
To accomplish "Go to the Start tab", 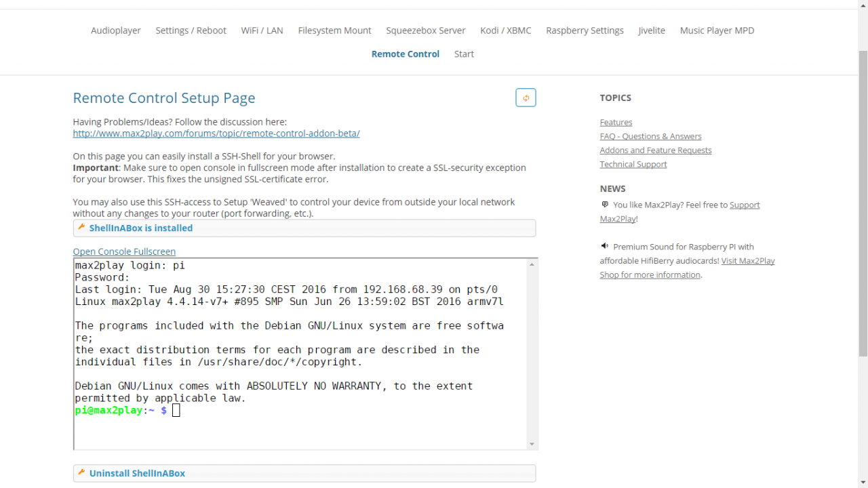I will click(464, 54).
